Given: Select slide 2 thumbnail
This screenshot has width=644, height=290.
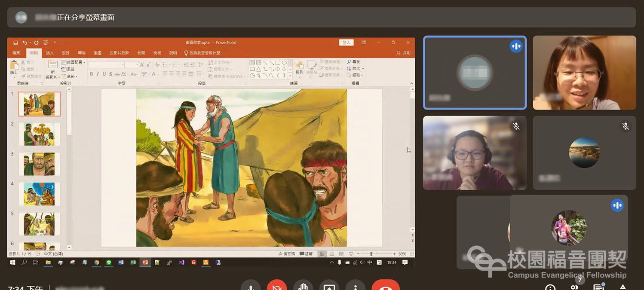Looking at the screenshot, I should (39, 134).
